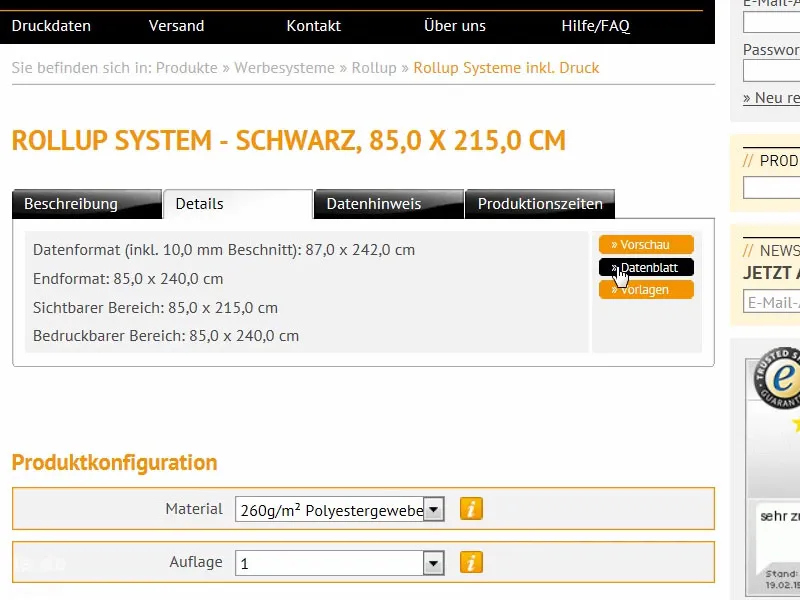Click the Neu registrieren link
The width and height of the screenshot is (800, 600).
coord(771,97)
